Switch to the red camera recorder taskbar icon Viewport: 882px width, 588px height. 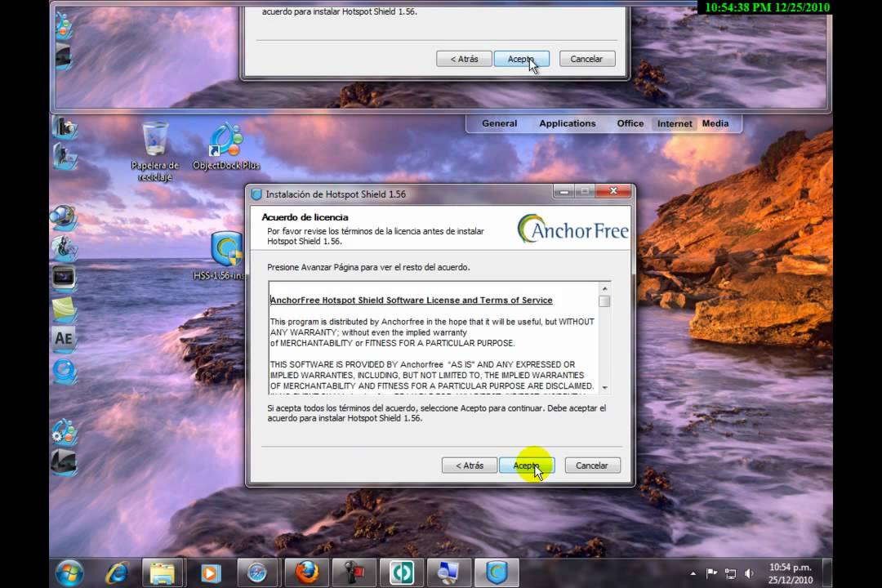(x=354, y=572)
